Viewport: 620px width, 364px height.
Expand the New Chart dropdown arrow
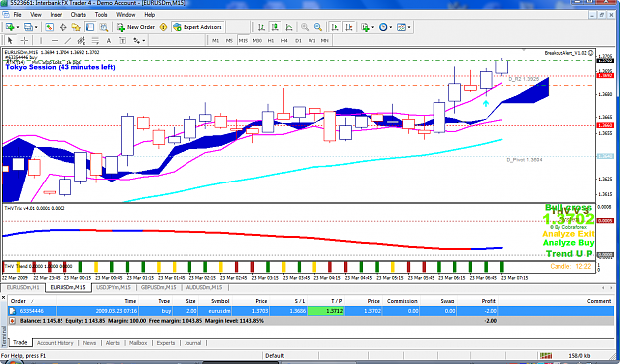pos(18,27)
